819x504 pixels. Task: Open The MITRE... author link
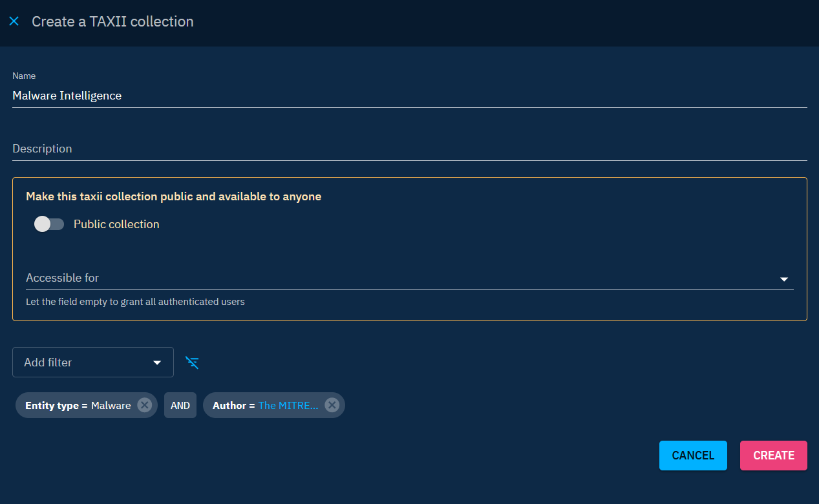pyautogui.click(x=288, y=405)
